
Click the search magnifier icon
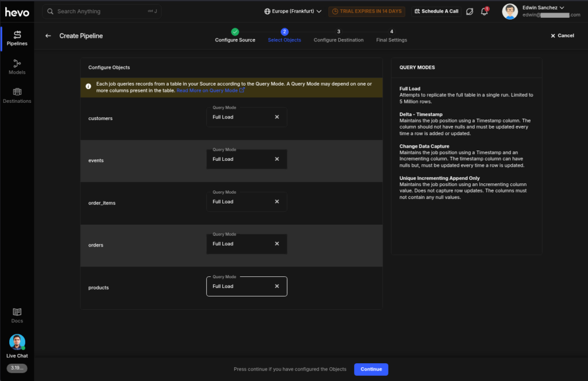pos(51,11)
